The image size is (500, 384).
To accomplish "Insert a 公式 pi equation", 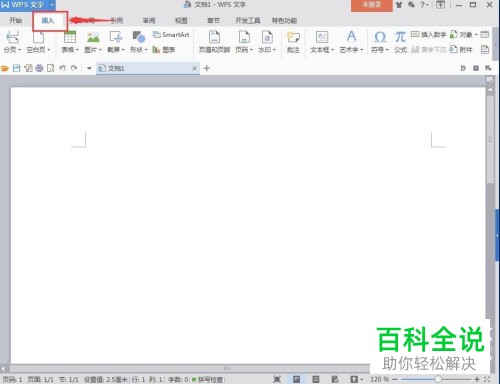I will 400,42.
